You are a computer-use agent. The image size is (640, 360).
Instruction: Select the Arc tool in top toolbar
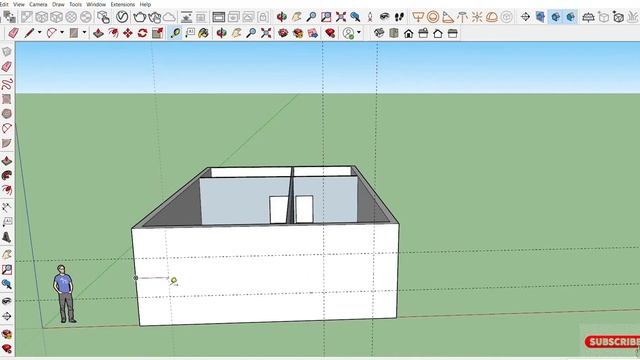point(51,33)
